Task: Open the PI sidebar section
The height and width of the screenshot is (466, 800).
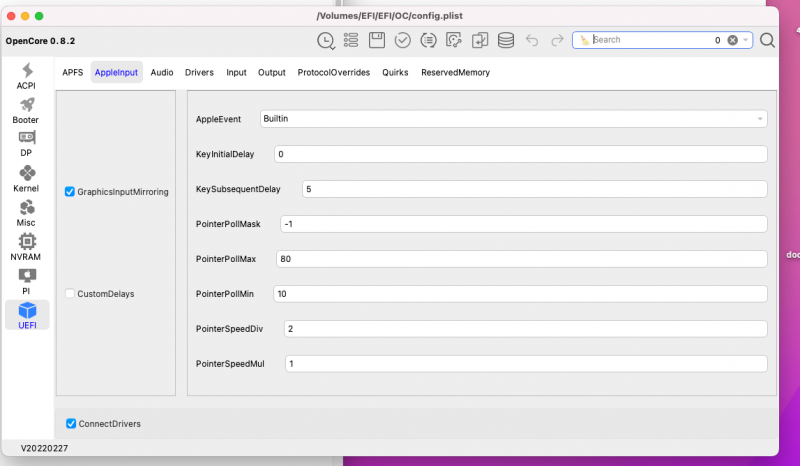Action: coord(27,281)
